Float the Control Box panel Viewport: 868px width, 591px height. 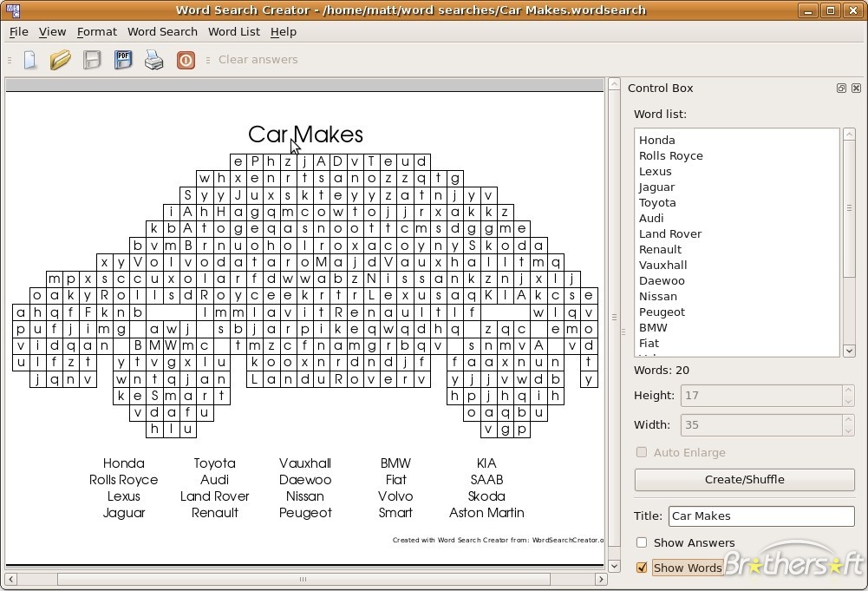click(841, 88)
